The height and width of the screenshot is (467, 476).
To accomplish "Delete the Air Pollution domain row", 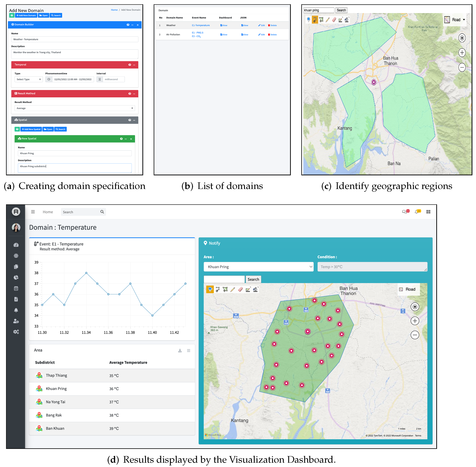I will 272,35.
